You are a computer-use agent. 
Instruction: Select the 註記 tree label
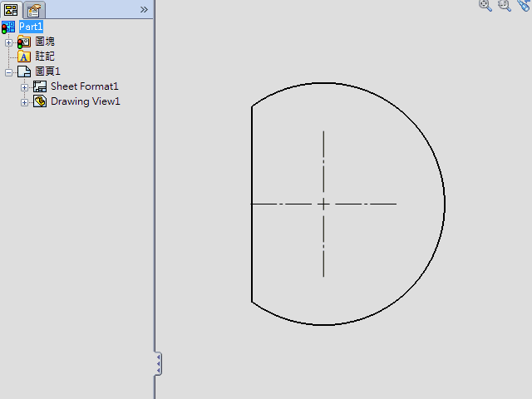[45, 57]
